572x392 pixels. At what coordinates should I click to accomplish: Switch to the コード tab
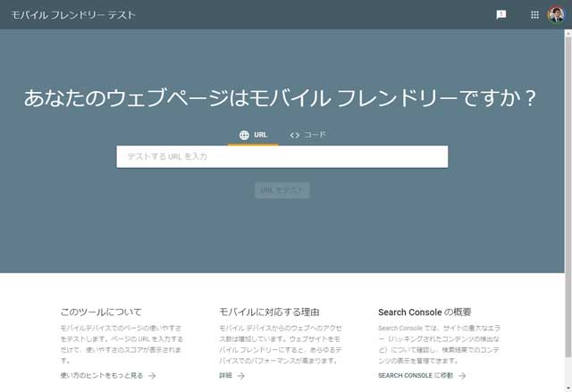(307, 135)
